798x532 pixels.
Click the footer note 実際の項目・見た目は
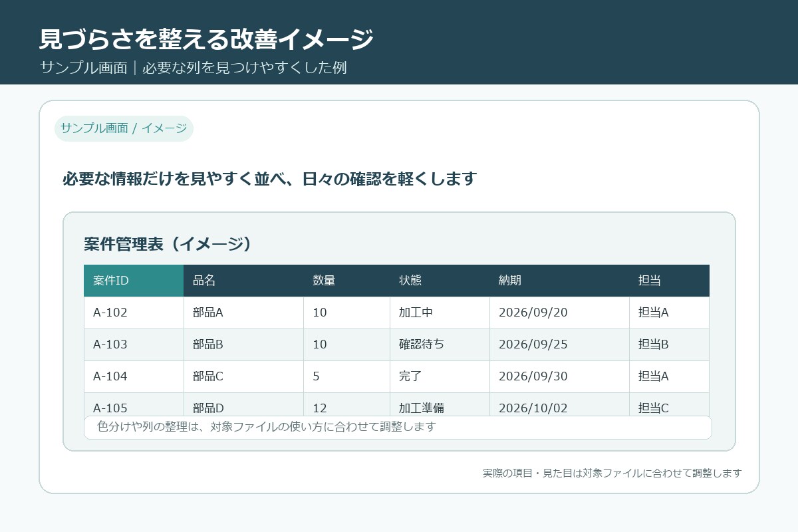pyautogui.click(x=612, y=473)
